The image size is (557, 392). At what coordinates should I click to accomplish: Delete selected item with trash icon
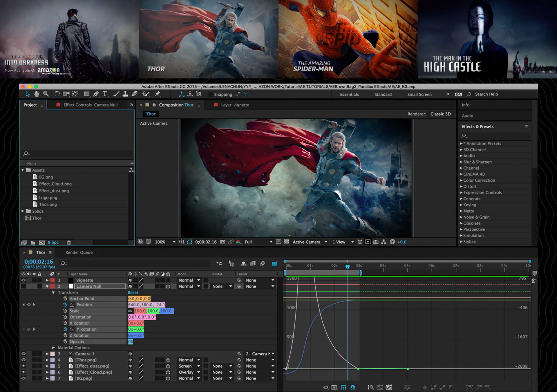tap(69, 242)
